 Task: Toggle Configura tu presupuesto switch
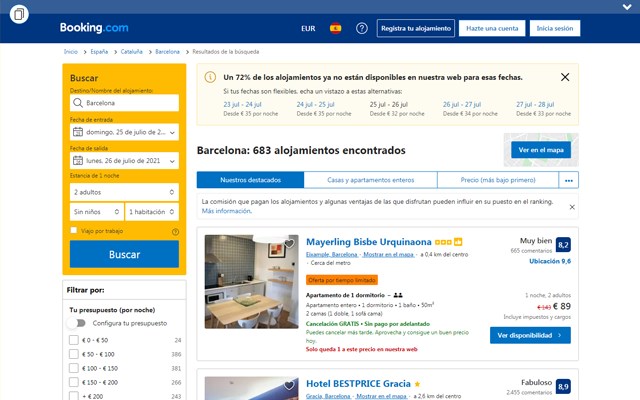[x=76, y=323]
